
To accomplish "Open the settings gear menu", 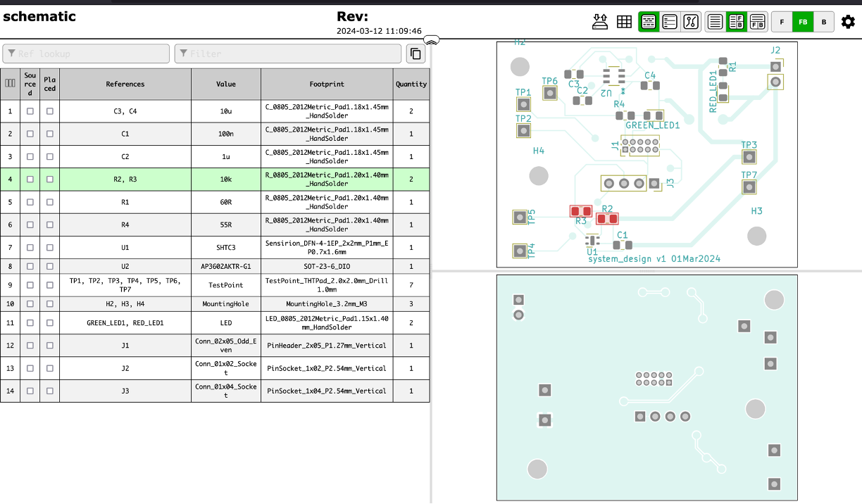I will pos(848,22).
